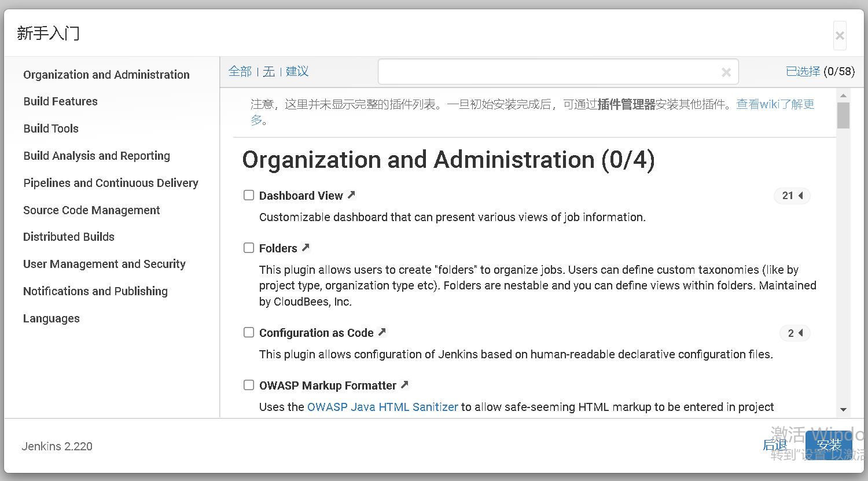Deselect all plugins via 无 link
This screenshot has height=481, width=868.
pos(269,71)
